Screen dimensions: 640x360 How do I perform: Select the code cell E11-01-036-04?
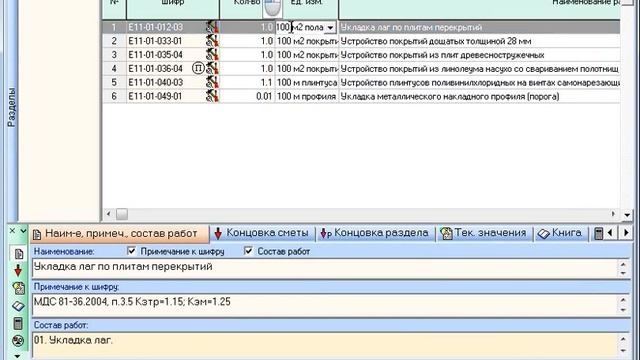[x=156, y=69]
